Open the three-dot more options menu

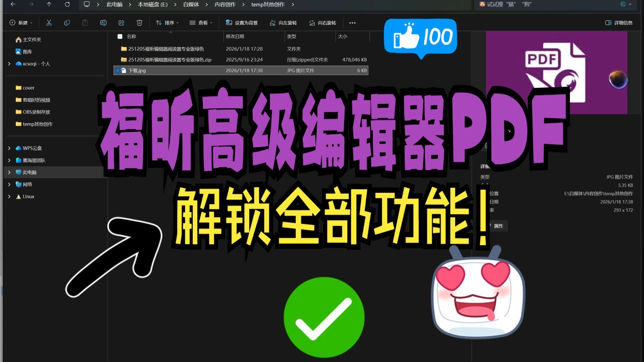click(352, 23)
